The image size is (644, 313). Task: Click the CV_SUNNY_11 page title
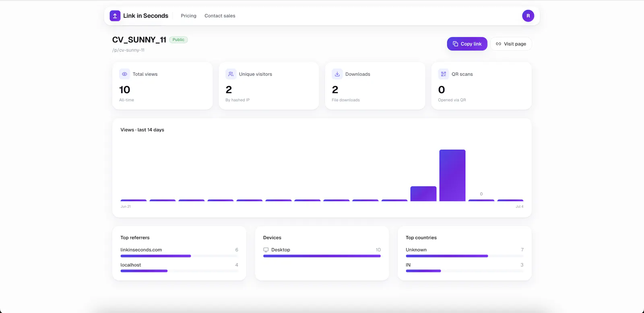139,39
